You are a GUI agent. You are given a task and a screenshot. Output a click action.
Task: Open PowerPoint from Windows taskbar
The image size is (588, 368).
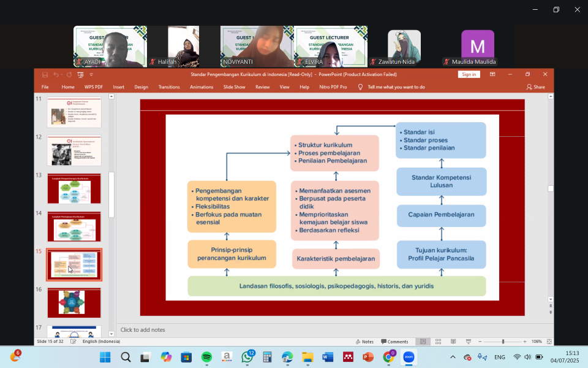click(x=368, y=357)
